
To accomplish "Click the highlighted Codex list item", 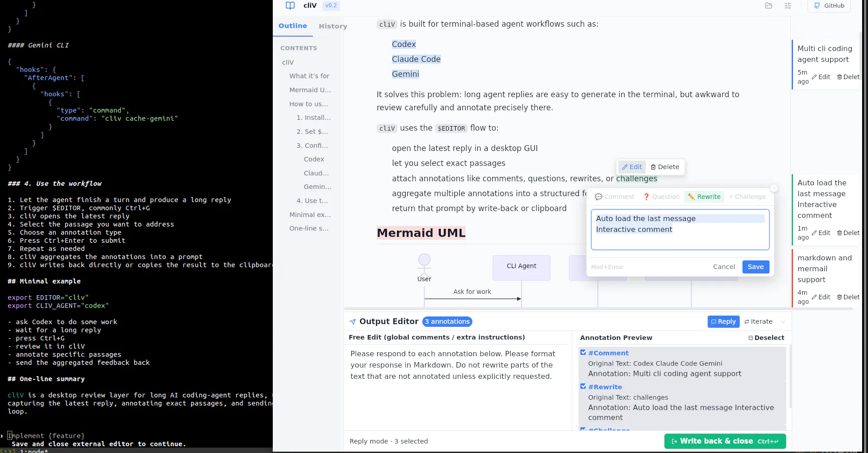I will (x=404, y=44).
